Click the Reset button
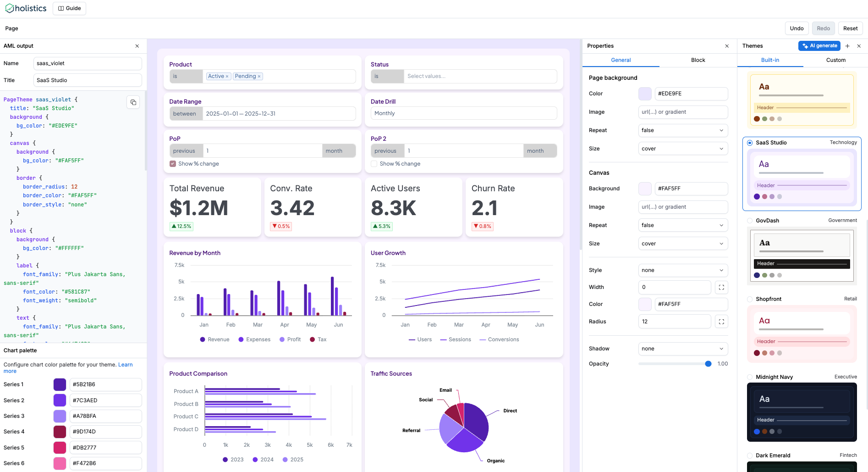 850,28
